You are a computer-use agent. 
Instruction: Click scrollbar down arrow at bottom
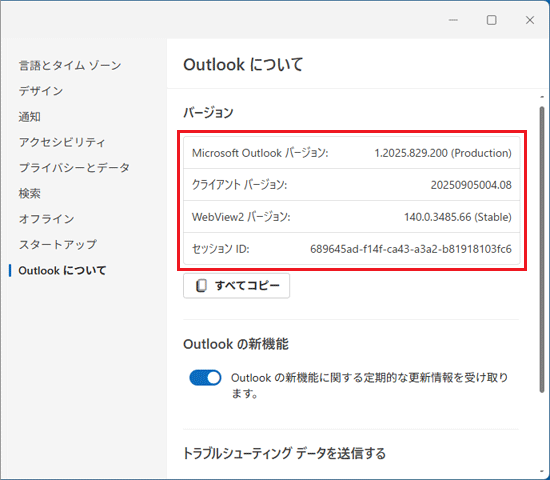tap(542, 472)
